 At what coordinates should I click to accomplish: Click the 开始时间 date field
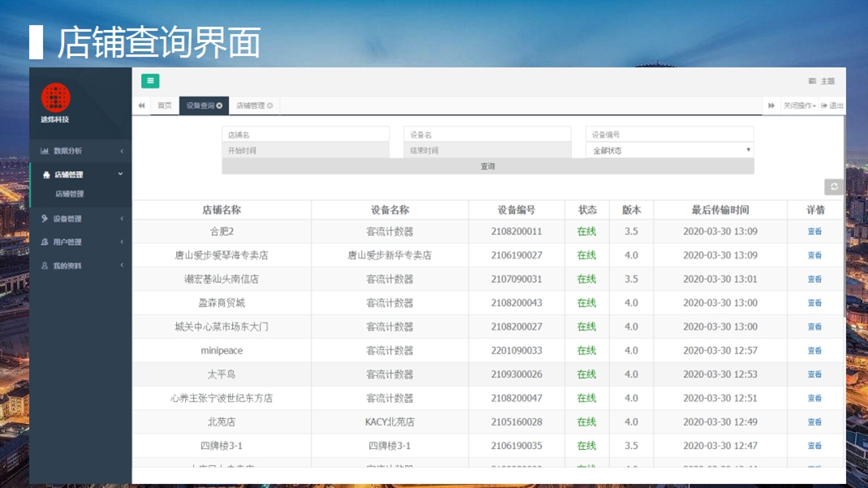pyautogui.click(x=306, y=151)
